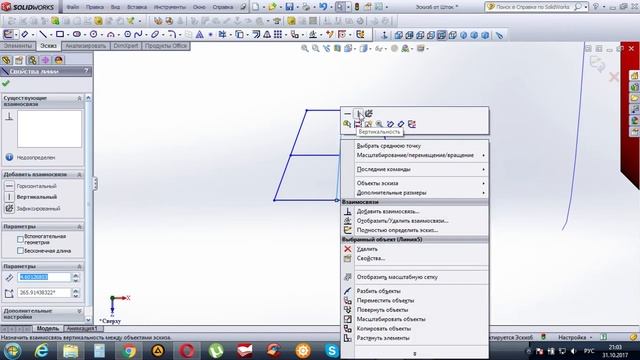Apply Fix relation from context toolbar

click(369, 113)
